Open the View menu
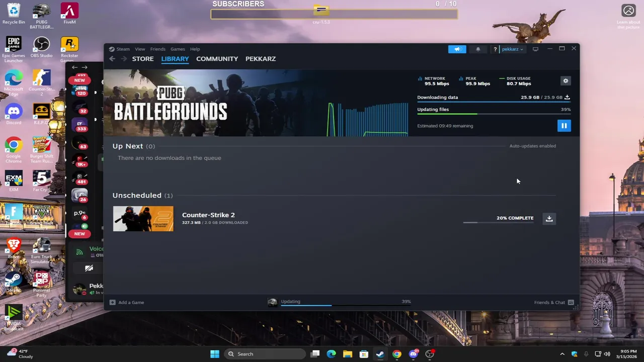The image size is (644, 362). coord(140,49)
